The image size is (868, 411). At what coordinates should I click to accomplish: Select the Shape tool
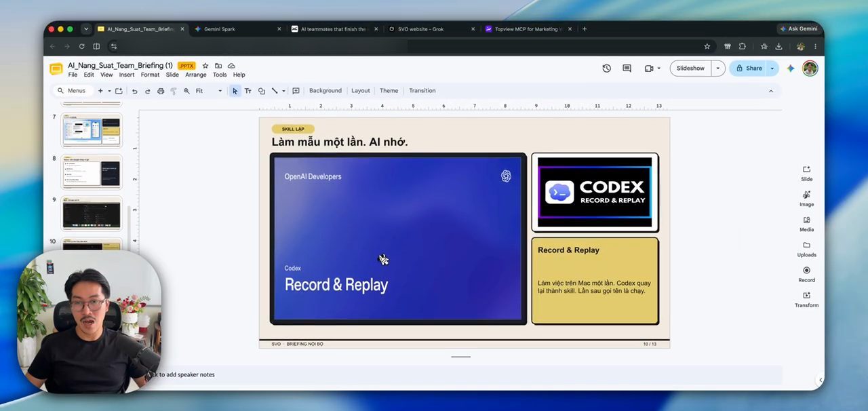coord(262,91)
